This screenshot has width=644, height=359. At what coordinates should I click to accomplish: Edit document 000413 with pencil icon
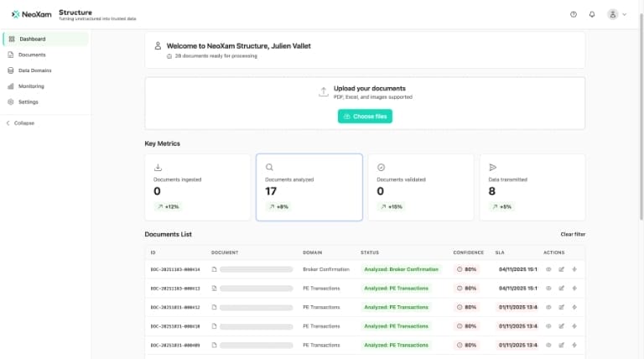[562, 289]
